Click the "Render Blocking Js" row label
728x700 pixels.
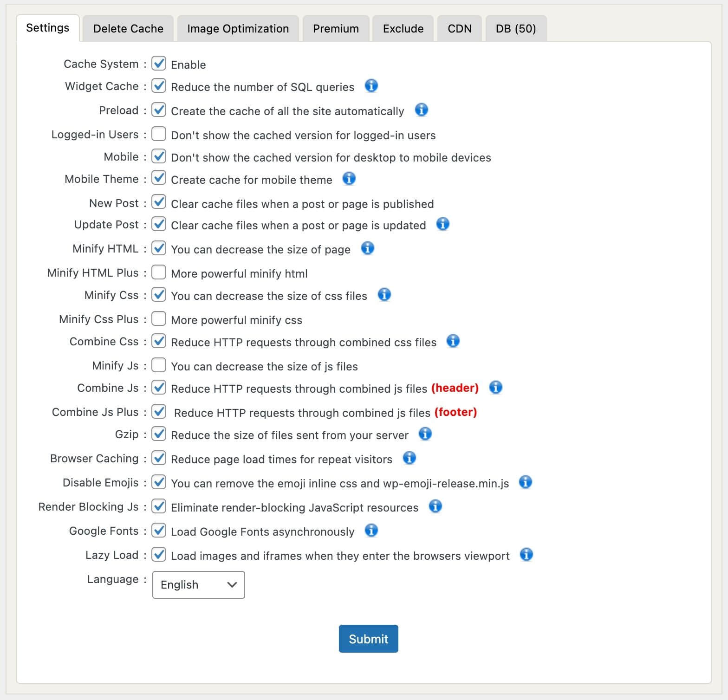point(88,507)
